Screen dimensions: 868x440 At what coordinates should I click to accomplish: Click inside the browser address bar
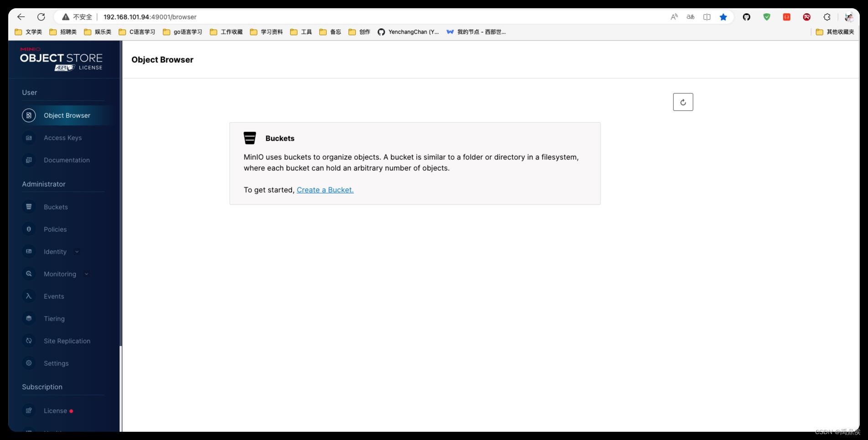click(x=319, y=17)
